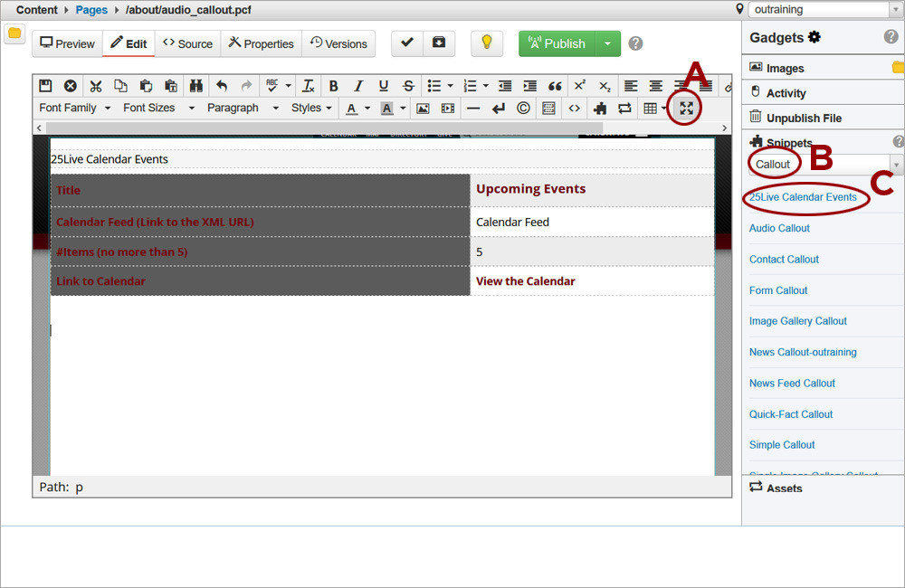Apply italic formatting
This screenshot has height=588, width=905.
[x=358, y=86]
